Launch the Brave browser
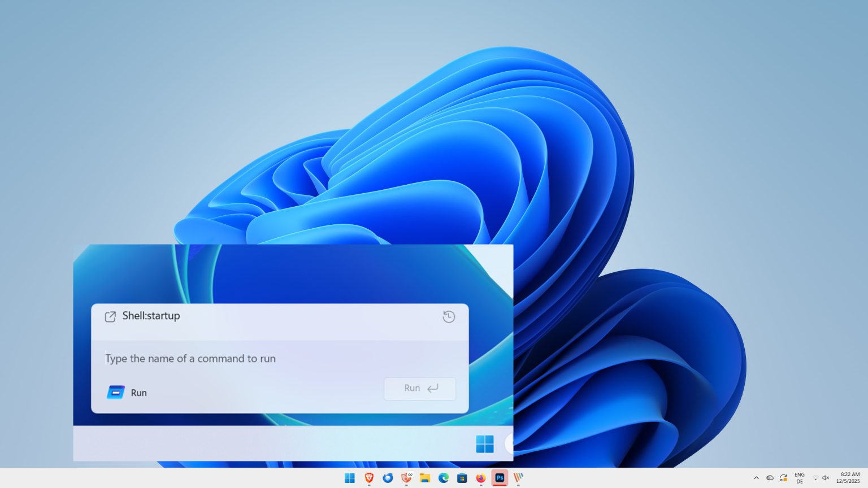Screen dimensions: 868x488 368,478
